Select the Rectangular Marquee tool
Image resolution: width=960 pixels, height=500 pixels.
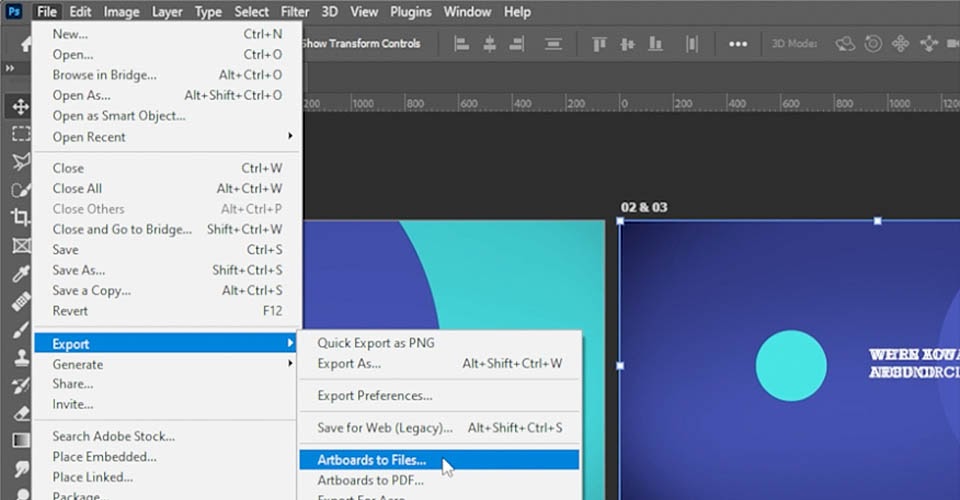click(21, 134)
